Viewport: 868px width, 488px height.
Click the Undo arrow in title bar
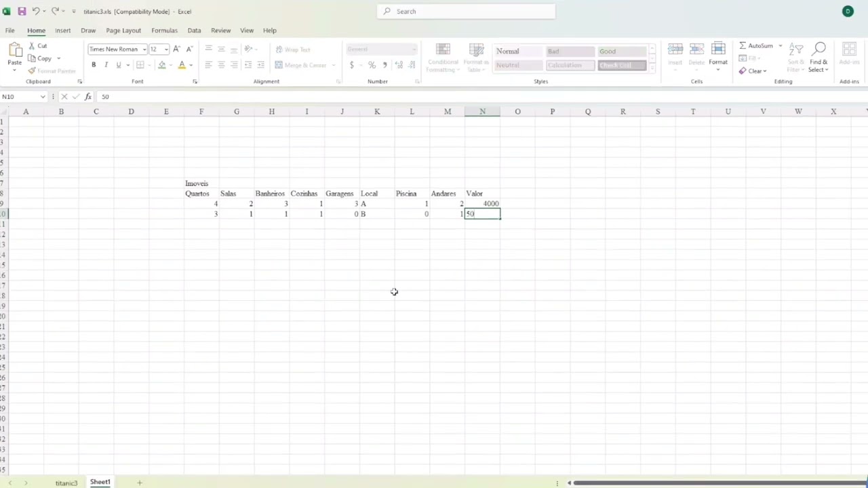pyautogui.click(x=35, y=12)
